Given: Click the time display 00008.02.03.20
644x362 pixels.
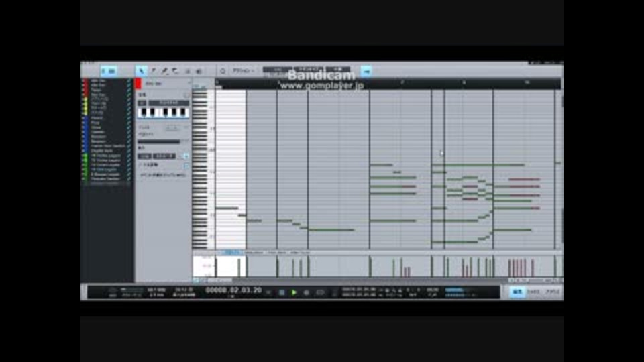Looking at the screenshot, I should click(233, 290).
